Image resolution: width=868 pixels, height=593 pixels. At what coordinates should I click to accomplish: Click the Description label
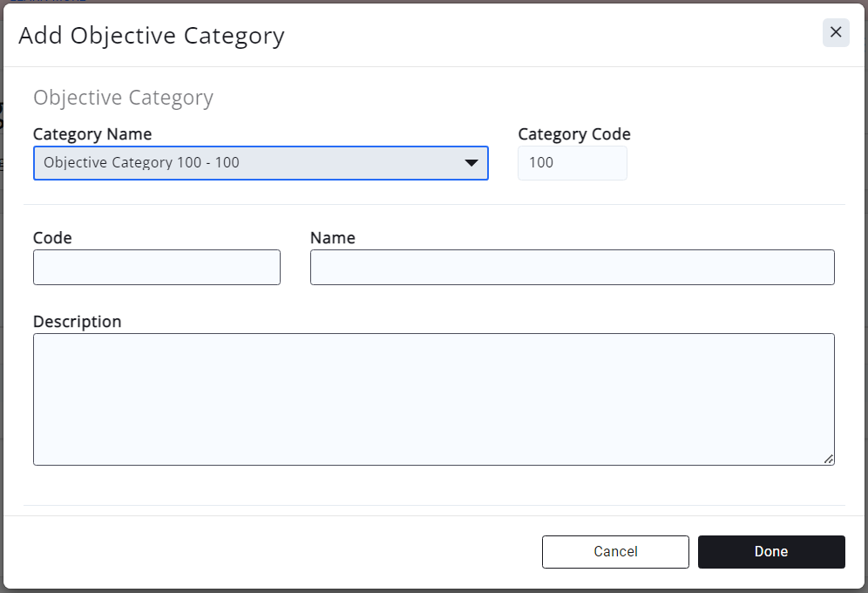tap(77, 321)
